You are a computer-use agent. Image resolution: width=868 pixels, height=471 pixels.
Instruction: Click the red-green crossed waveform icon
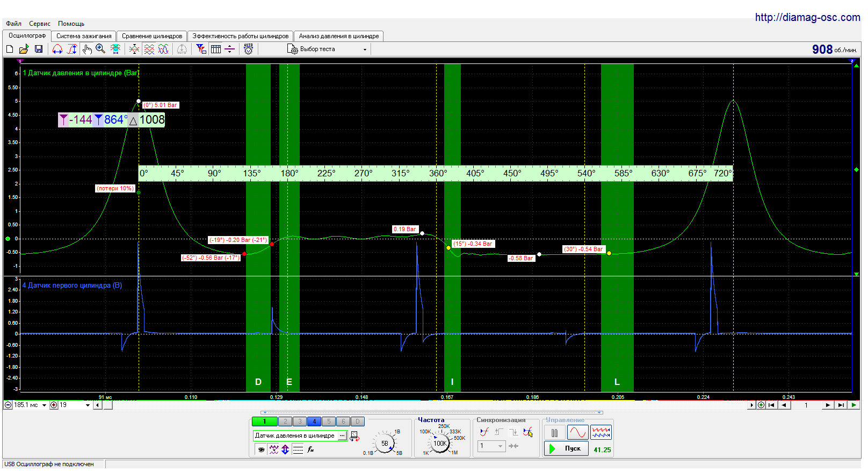point(134,49)
